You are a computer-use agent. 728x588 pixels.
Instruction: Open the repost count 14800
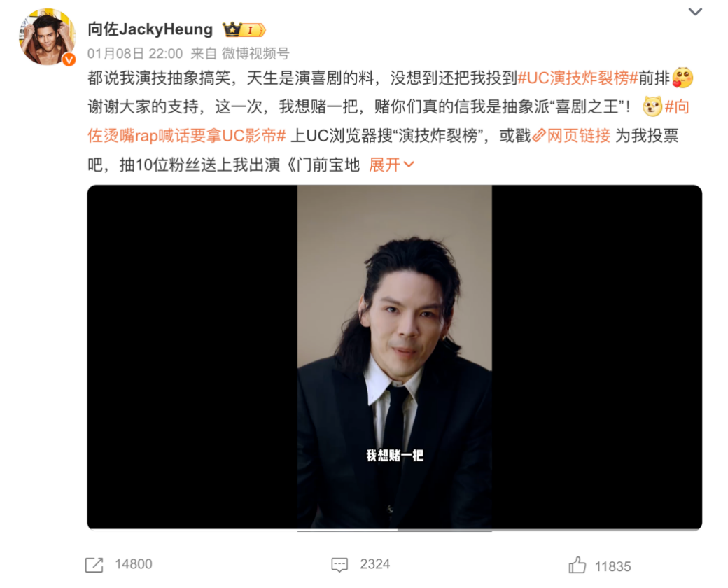click(134, 564)
